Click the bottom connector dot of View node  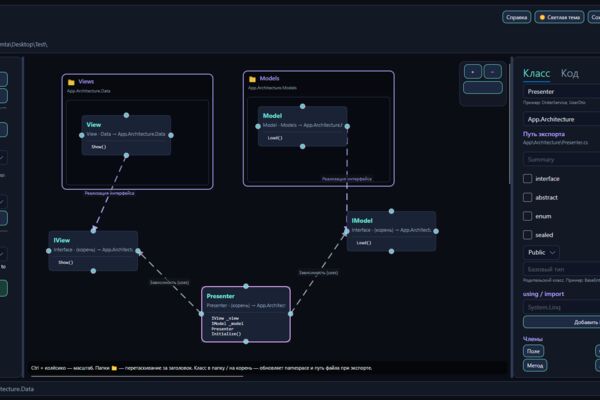coord(126,155)
